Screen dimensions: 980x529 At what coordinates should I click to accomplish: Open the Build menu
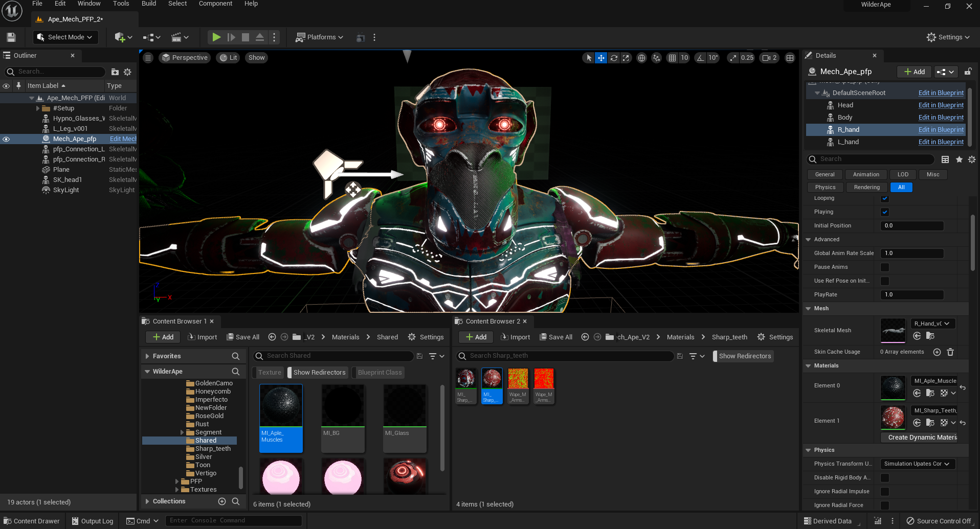[x=149, y=4]
